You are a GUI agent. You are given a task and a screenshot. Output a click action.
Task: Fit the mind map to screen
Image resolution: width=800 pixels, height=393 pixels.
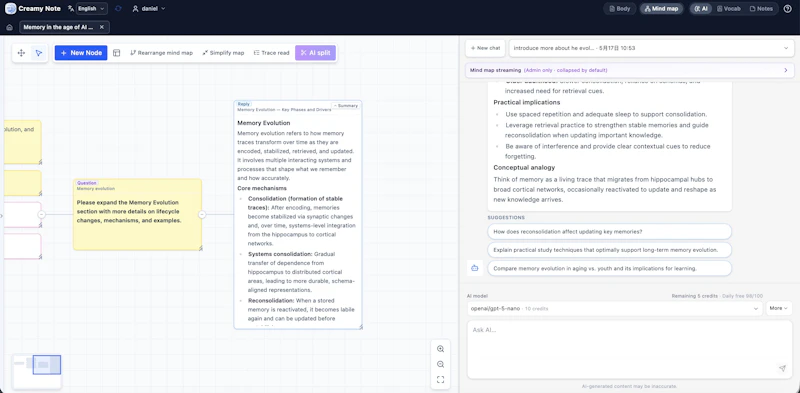click(440, 380)
